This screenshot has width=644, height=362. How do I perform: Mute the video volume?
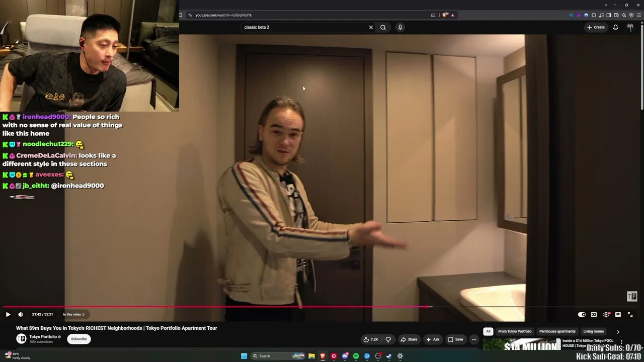click(x=21, y=314)
